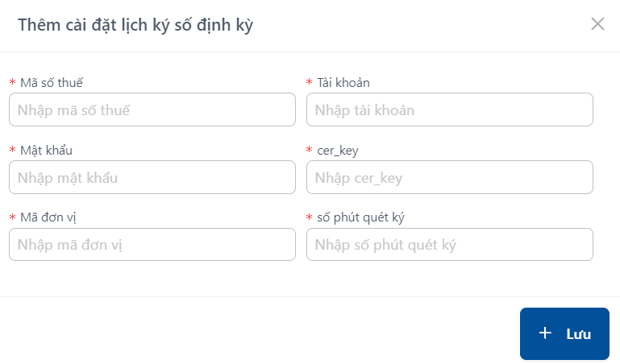Click the cer_key label text

click(338, 151)
